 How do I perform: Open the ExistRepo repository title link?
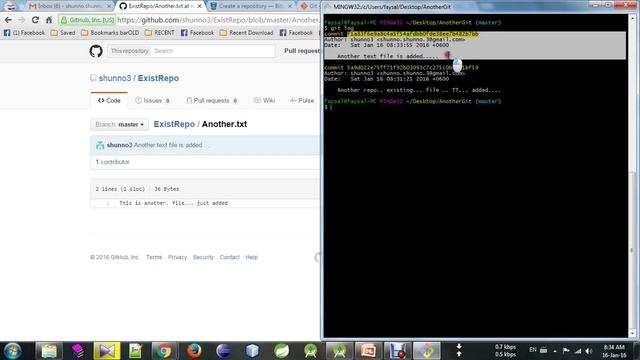pyautogui.click(x=158, y=78)
